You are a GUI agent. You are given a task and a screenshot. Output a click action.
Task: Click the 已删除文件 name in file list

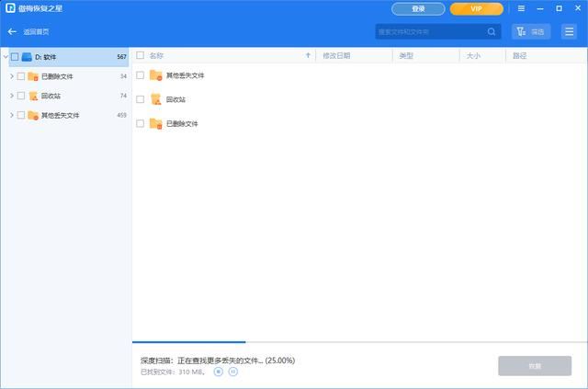(182, 123)
